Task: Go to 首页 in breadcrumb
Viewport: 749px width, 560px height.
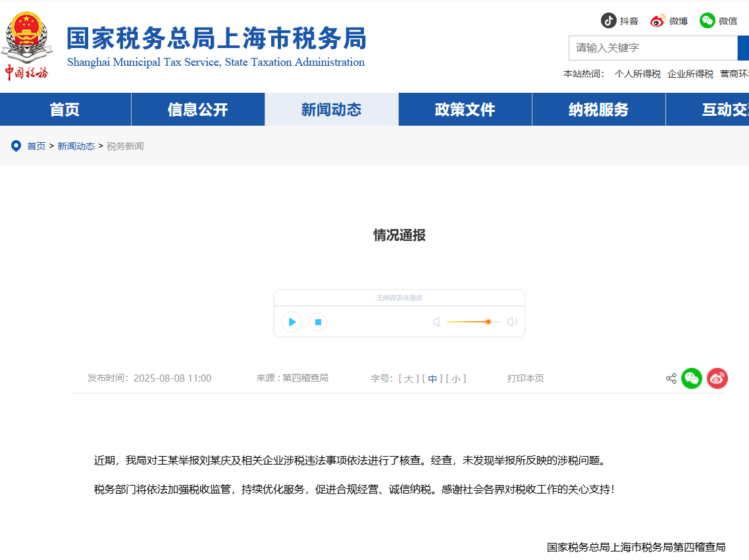Action: (36, 146)
